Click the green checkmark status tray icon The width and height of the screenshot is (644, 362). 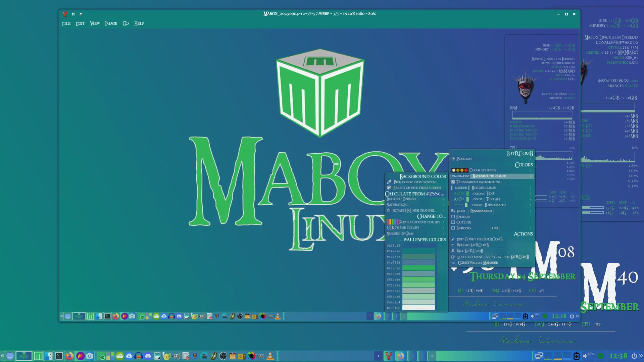pos(601,356)
